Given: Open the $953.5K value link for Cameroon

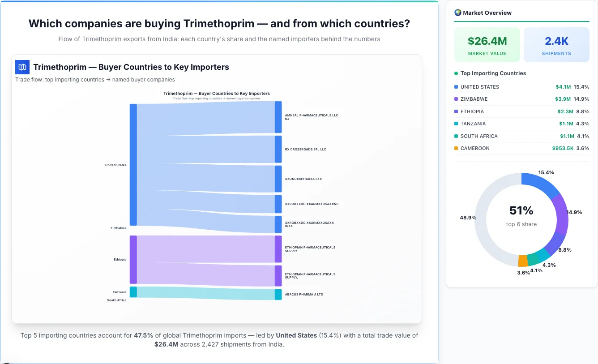Looking at the screenshot, I should (563, 148).
